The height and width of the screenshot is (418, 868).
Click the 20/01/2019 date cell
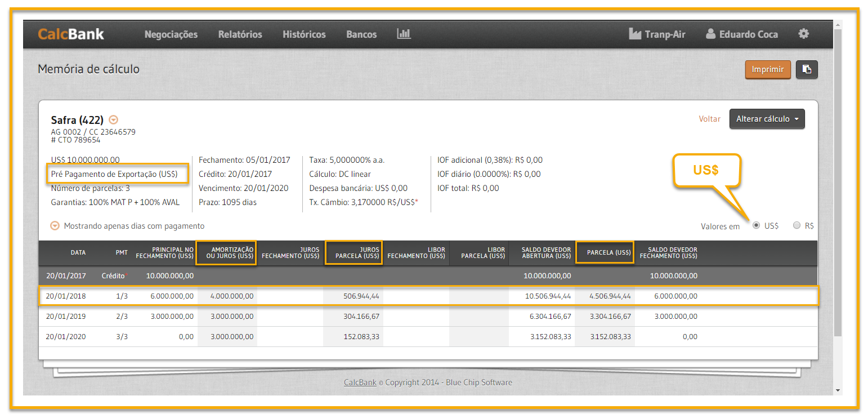click(66, 316)
